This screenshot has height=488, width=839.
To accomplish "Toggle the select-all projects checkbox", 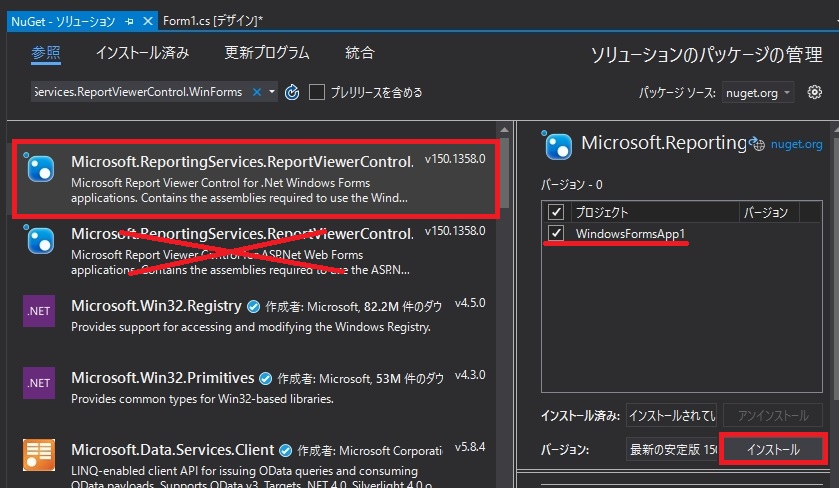I will point(556,212).
